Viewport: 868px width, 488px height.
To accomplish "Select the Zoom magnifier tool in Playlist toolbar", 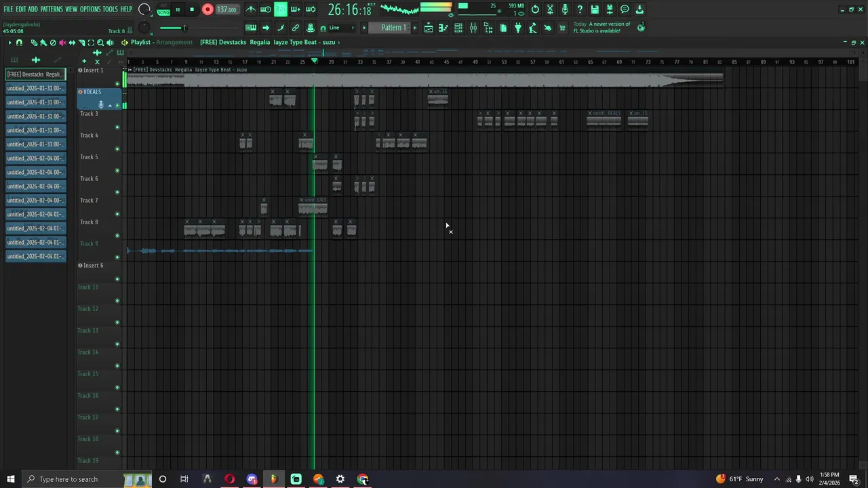I will 100,42.
